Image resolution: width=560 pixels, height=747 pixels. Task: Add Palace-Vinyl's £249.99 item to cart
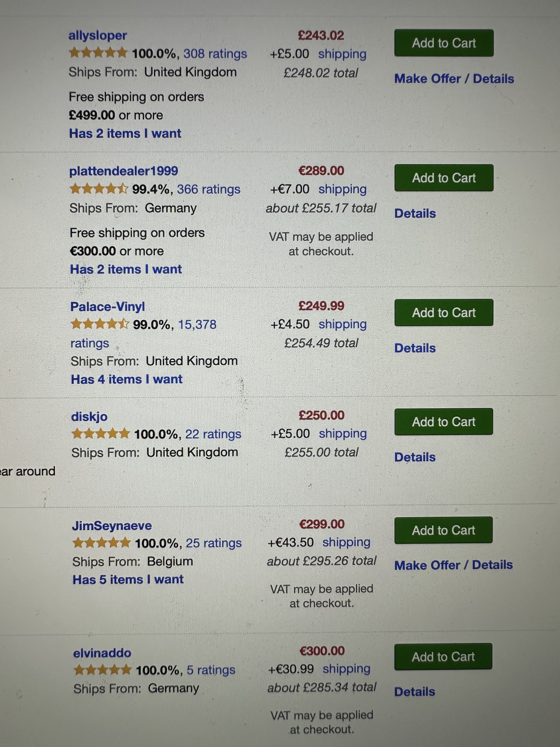click(444, 312)
